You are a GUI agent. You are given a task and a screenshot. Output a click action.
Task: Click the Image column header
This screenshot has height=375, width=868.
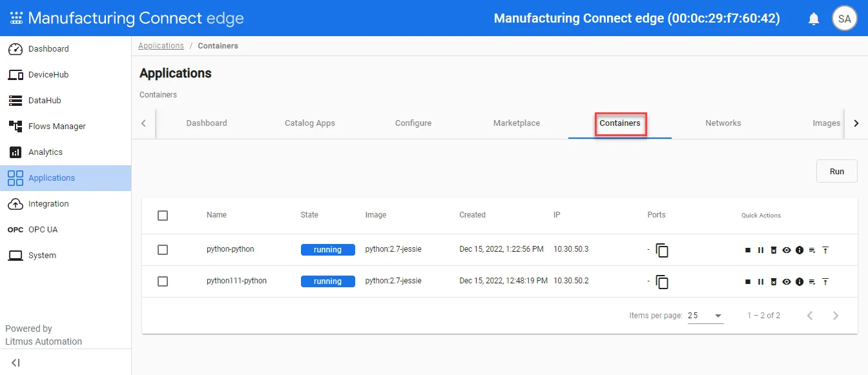pyautogui.click(x=376, y=215)
